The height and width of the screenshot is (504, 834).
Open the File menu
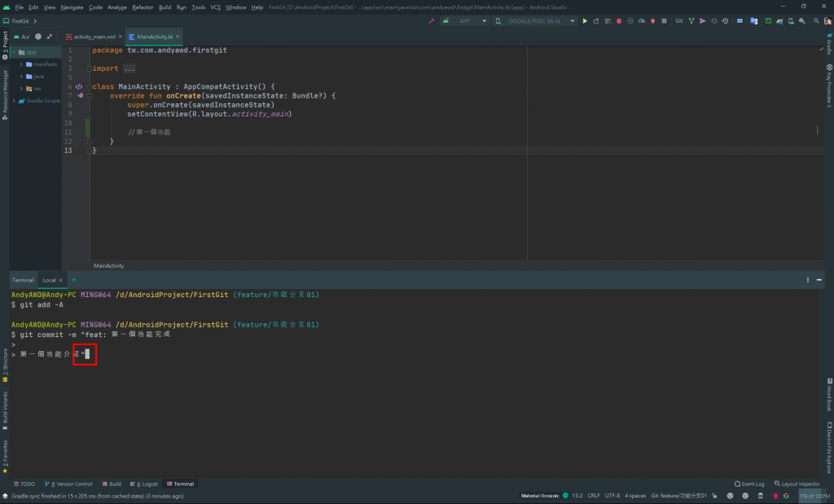click(x=20, y=7)
